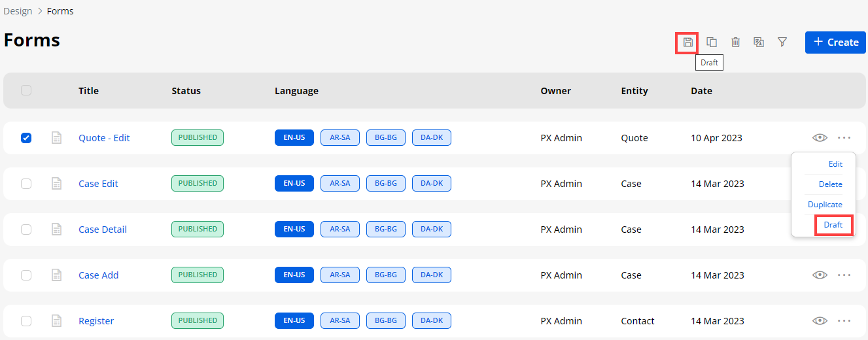
Task: Open more options for Quote - Edit row
Action: [x=844, y=138]
